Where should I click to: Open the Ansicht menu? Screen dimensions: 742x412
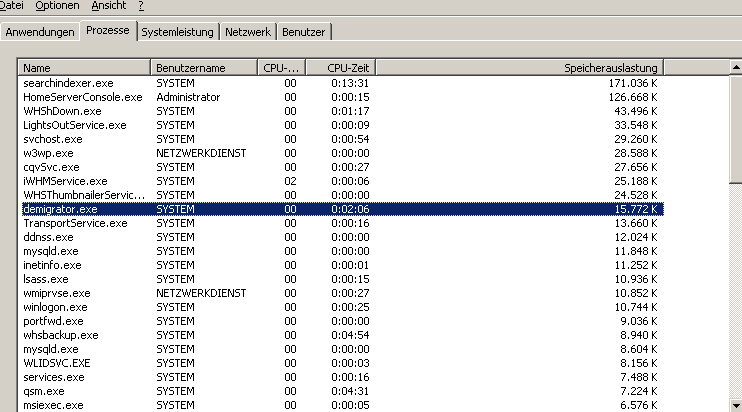(108, 6)
